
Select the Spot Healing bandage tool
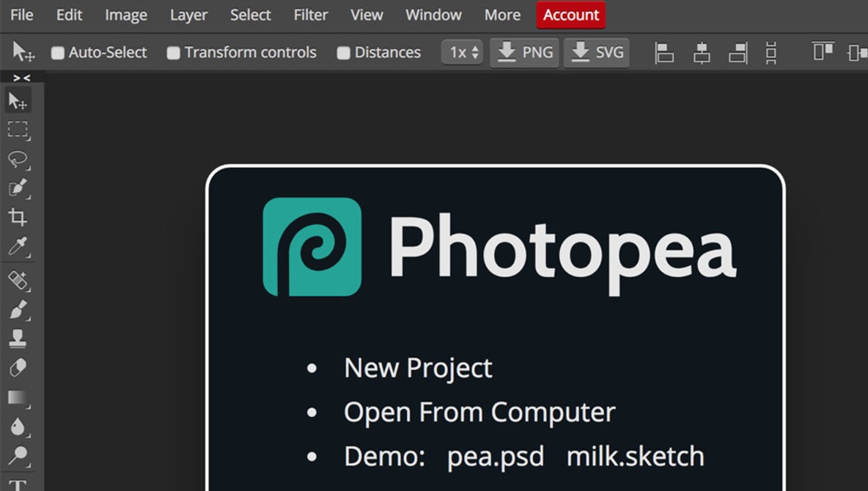click(x=18, y=280)
